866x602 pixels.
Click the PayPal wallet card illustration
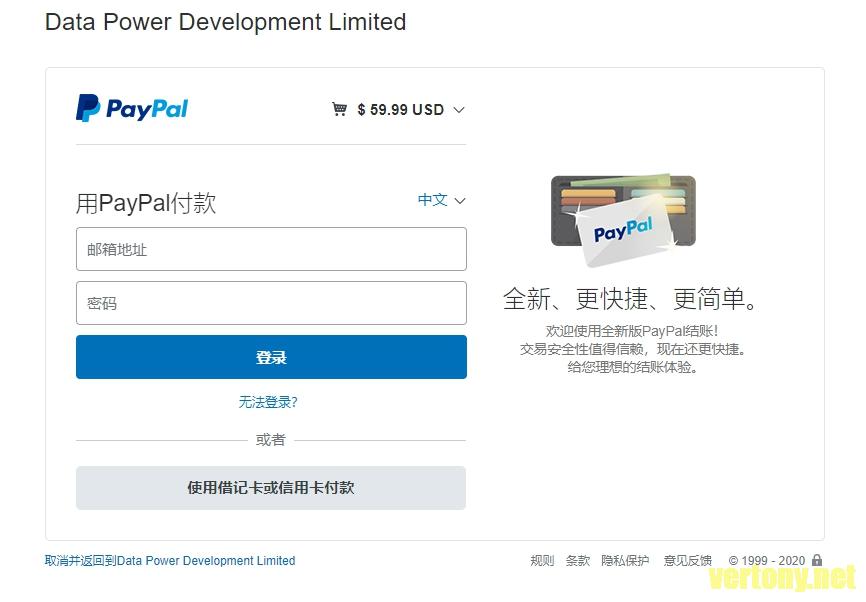623,220
